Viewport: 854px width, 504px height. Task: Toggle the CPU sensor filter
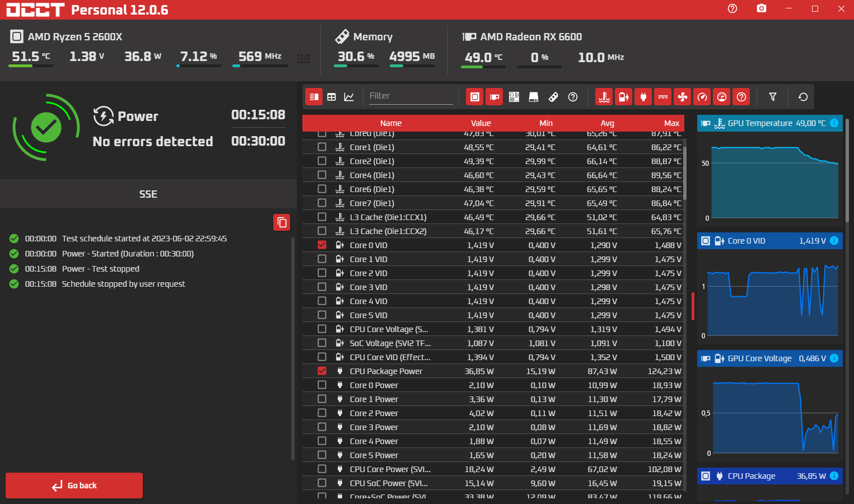475,97
